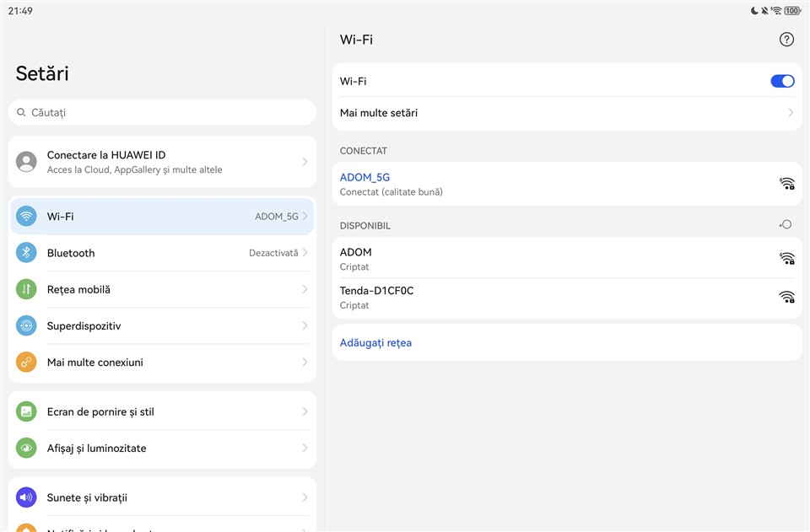Open Ecran de pornire și stil chevron
This screenshot has height=532, width=810.
coord(305,412)
